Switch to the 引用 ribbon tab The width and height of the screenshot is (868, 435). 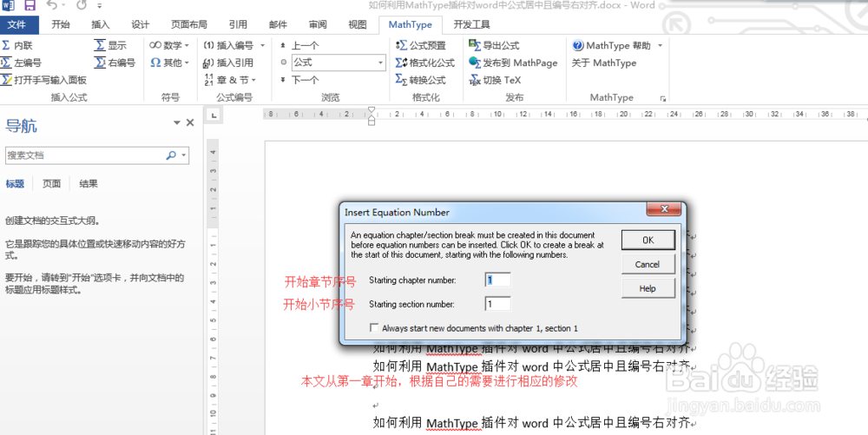coord(238,24)
